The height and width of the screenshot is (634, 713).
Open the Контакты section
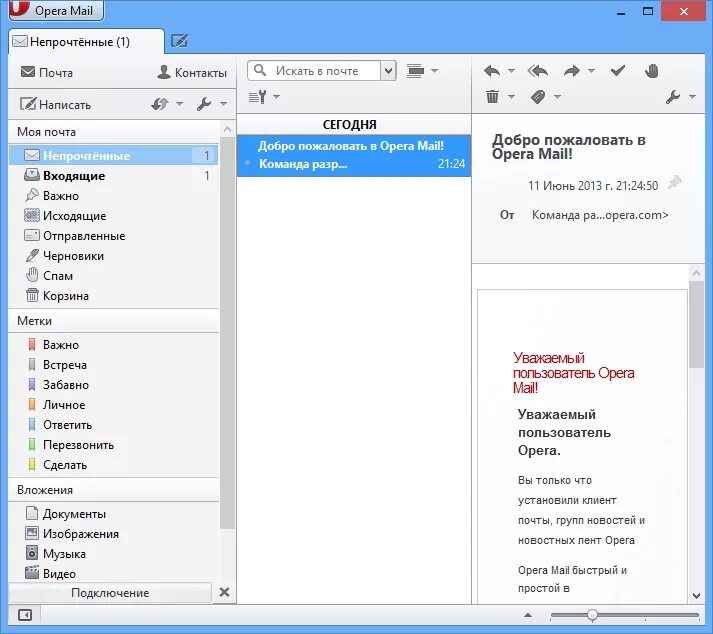192,72
